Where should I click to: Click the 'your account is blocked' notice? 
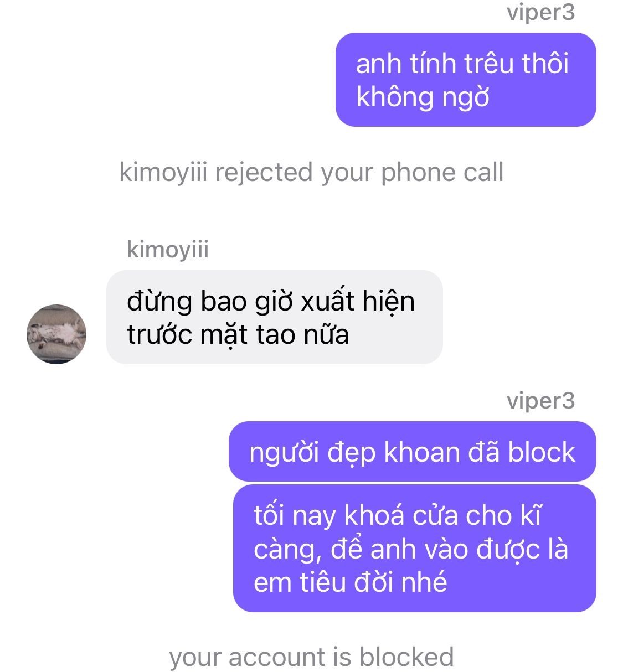coord(311,657)
